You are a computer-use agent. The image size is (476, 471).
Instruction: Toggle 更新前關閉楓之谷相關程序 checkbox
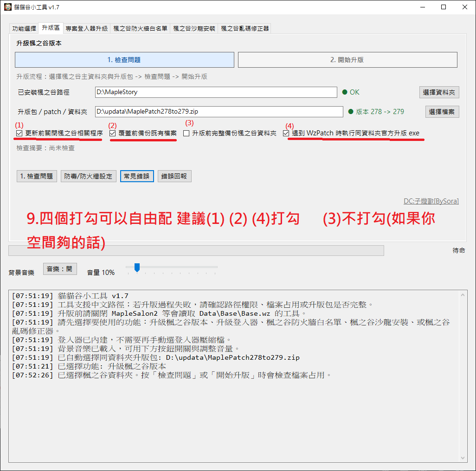[x=19, y=133]
